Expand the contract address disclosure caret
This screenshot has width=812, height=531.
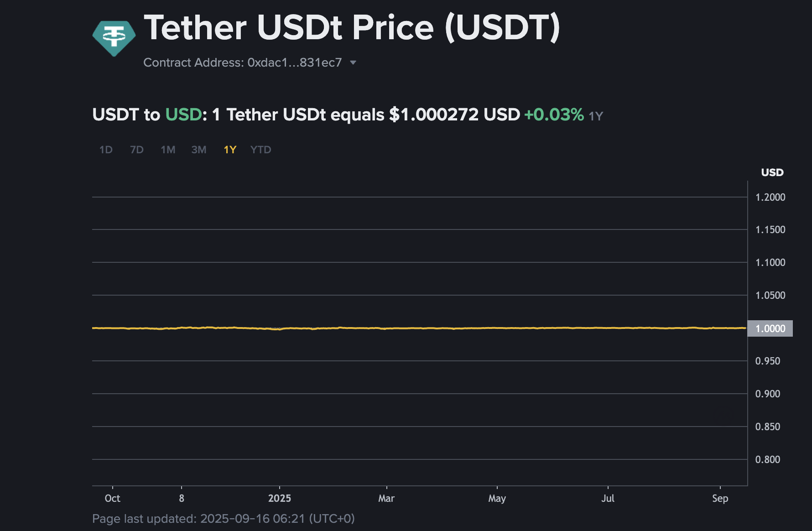click(x=354, y=62)
